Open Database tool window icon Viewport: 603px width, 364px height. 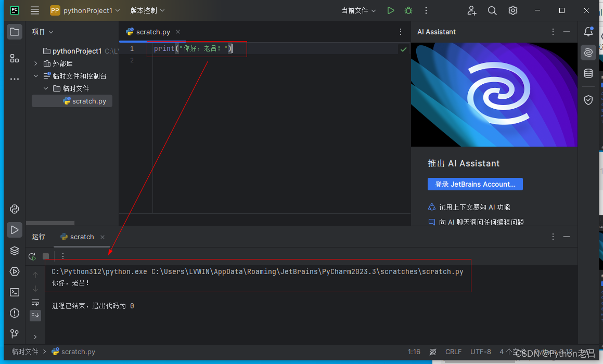(x=588, y=73)
